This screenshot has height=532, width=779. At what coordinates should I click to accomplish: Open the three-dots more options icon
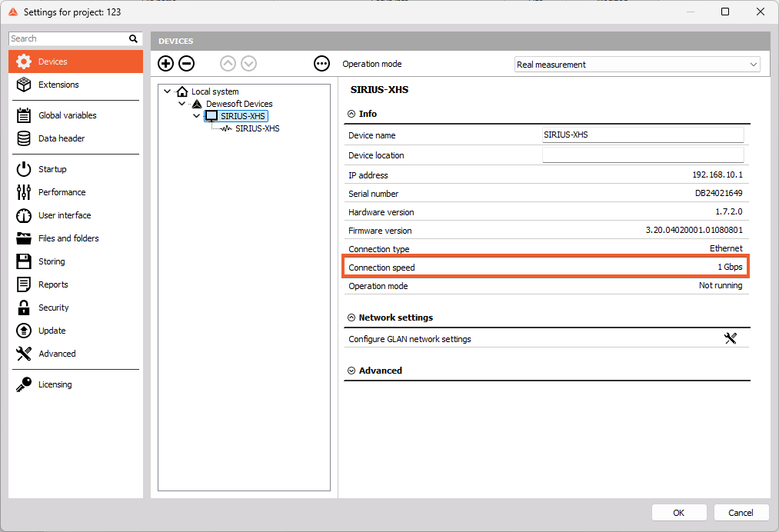[x=321, y=64]
